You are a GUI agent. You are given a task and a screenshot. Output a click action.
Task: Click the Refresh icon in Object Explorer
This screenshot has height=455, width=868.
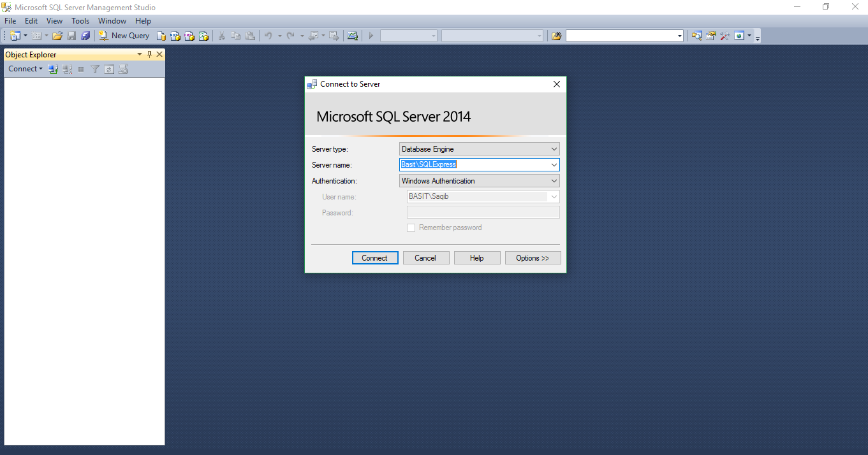click(x=109, y=69)
